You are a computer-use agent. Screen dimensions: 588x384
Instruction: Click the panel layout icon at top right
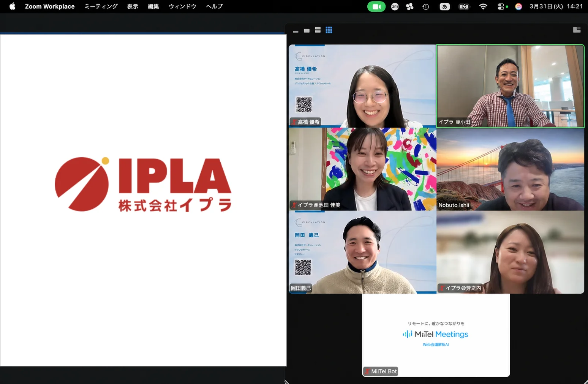tap(577, 30)
